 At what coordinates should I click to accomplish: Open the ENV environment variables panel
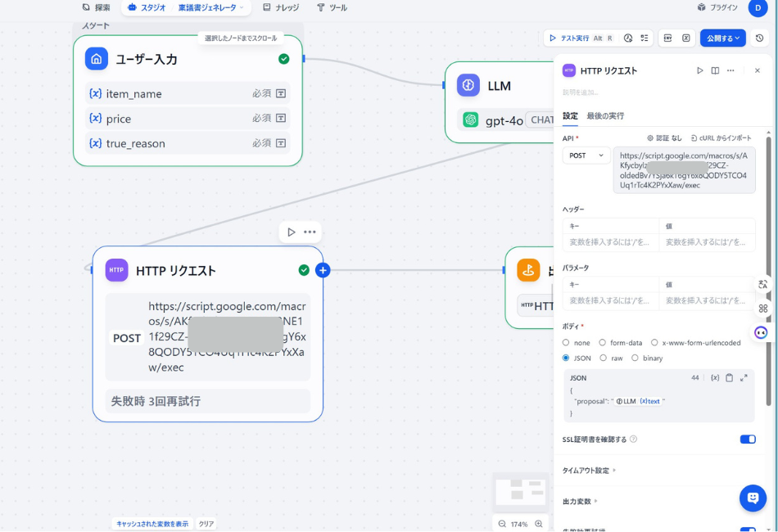(x=667, y=38)
